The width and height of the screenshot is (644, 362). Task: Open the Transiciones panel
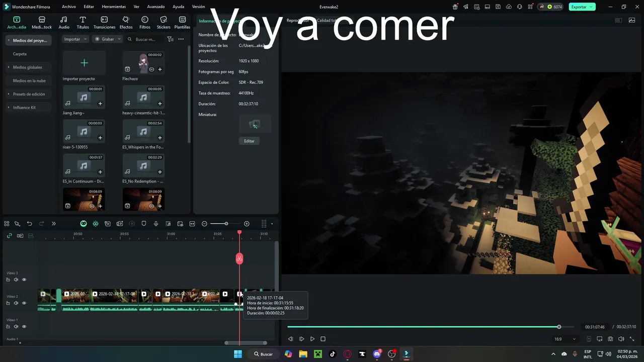[x=104, y=22]
